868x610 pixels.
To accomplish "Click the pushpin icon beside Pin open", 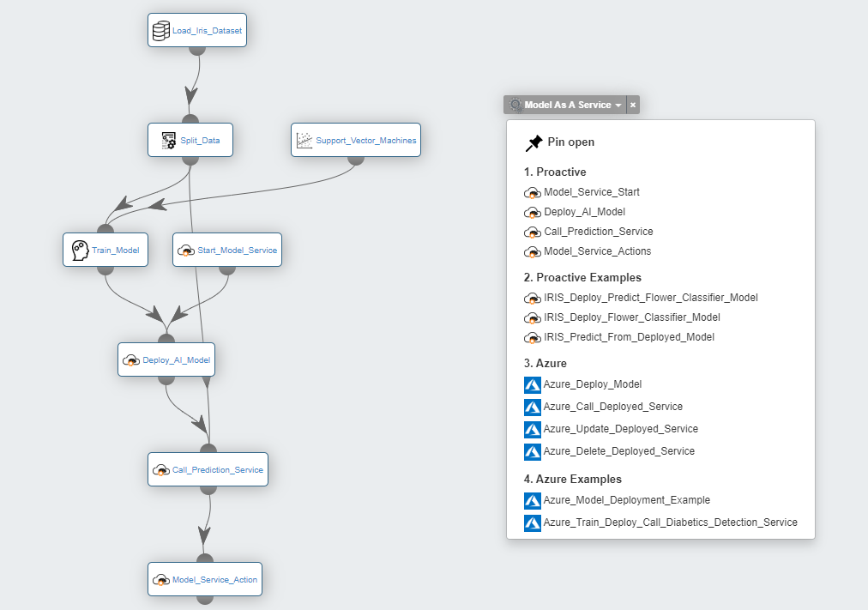I will [x=533, y=142].
